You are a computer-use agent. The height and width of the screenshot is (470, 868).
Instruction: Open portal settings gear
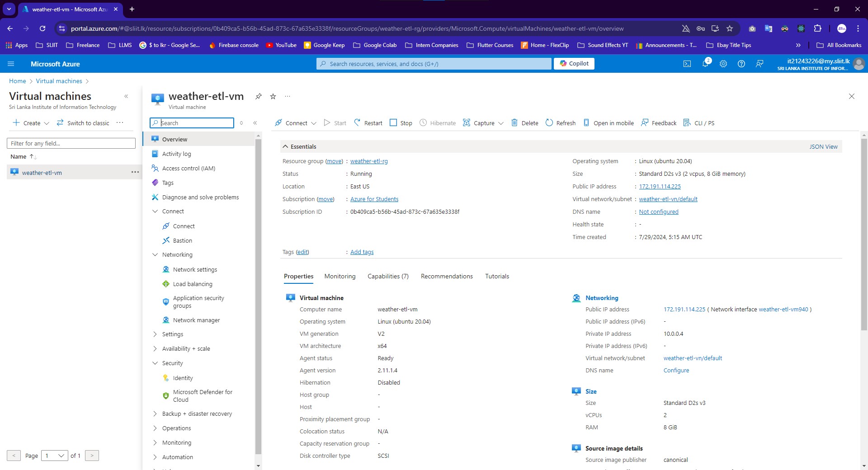tap(723, 64)
